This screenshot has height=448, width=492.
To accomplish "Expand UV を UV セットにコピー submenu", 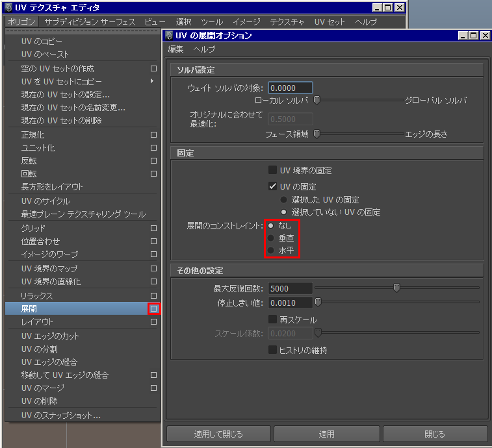I will click(x=152, y=81).
